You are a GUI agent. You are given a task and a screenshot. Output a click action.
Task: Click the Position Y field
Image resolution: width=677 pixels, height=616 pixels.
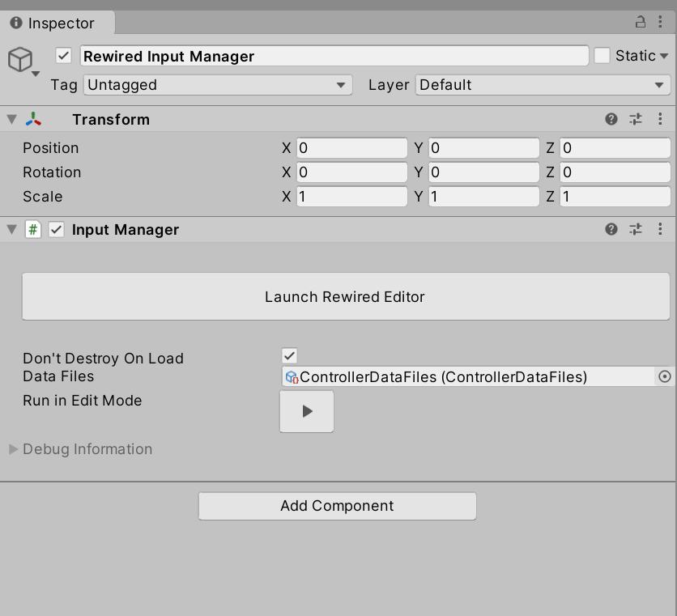(483, 148)
